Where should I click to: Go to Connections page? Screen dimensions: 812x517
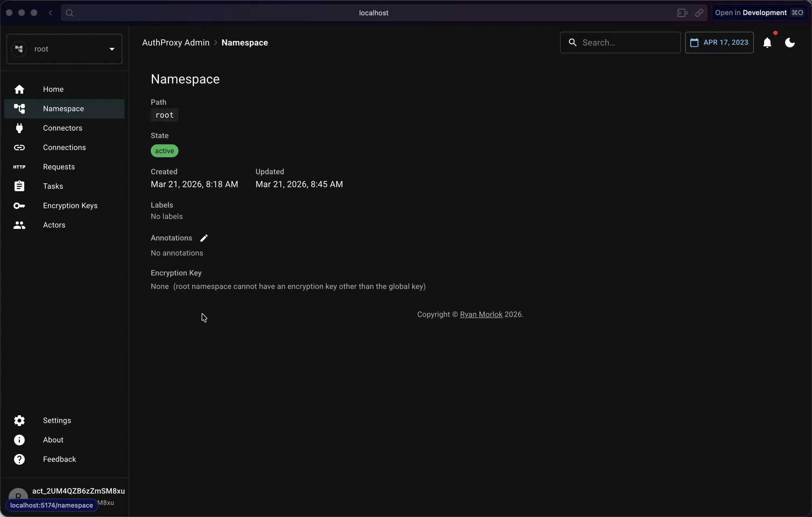[64, 148]
